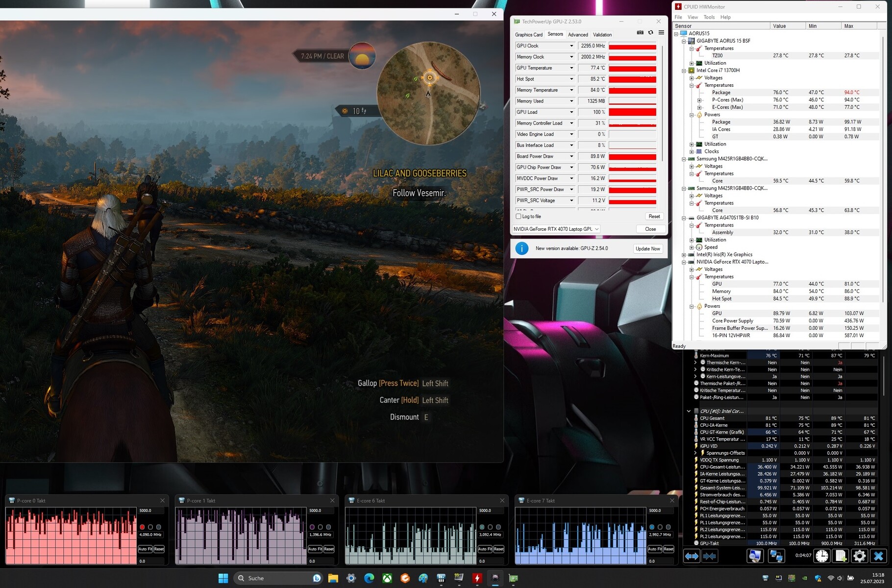Open View menu in HWMonitor

[693, 17]
